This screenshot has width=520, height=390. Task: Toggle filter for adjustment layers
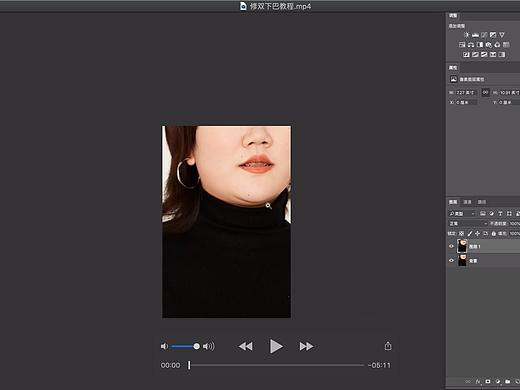coord(491,213)
